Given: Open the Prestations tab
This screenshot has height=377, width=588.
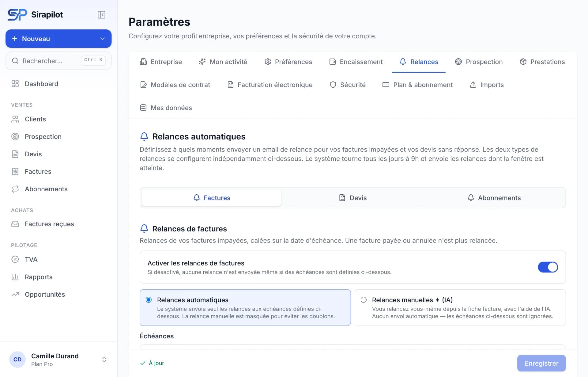Looking at the screenshot, I should click(542, 62).
